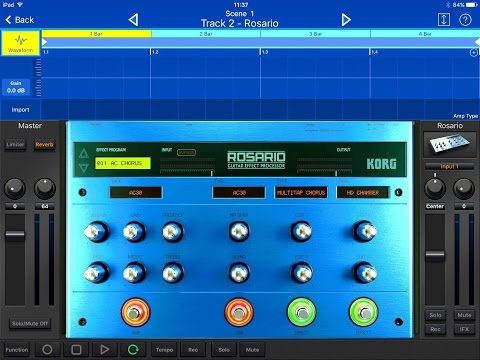
Task: Open the MULTITAP CHORUS type selector
Action: coord(301,193)
